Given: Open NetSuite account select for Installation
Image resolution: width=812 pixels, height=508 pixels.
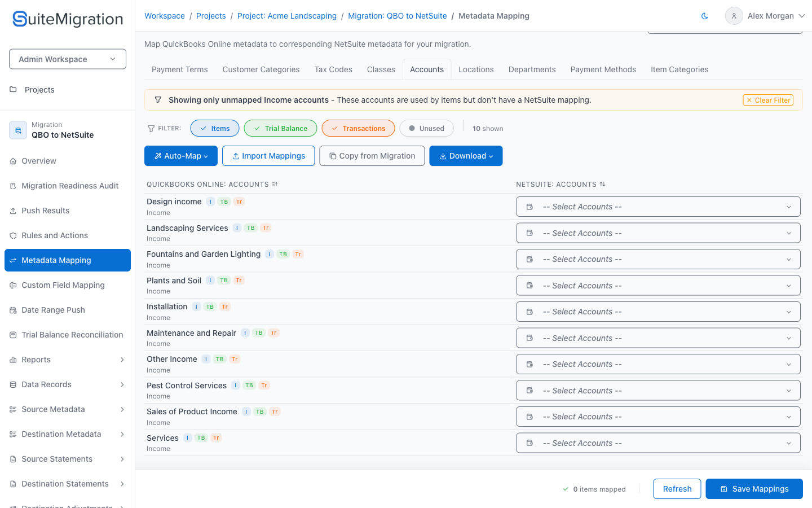Looking at the screenshot, I should tap(658, 312).
